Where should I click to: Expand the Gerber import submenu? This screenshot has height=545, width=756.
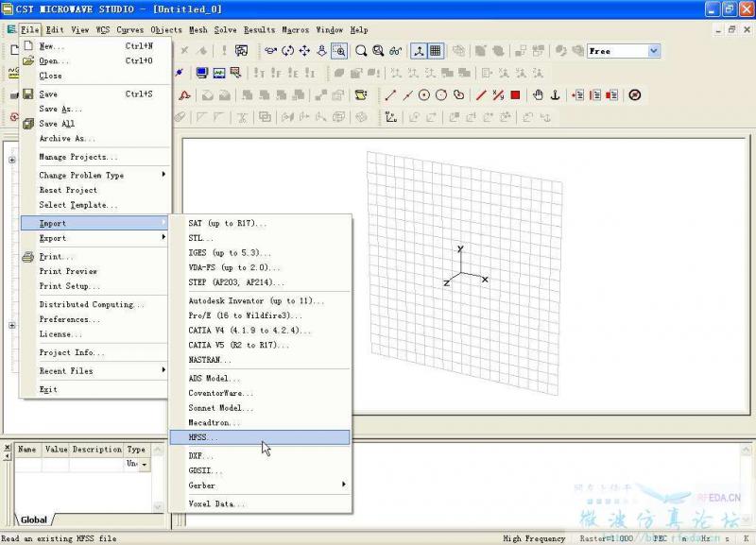tap(261, 485)
